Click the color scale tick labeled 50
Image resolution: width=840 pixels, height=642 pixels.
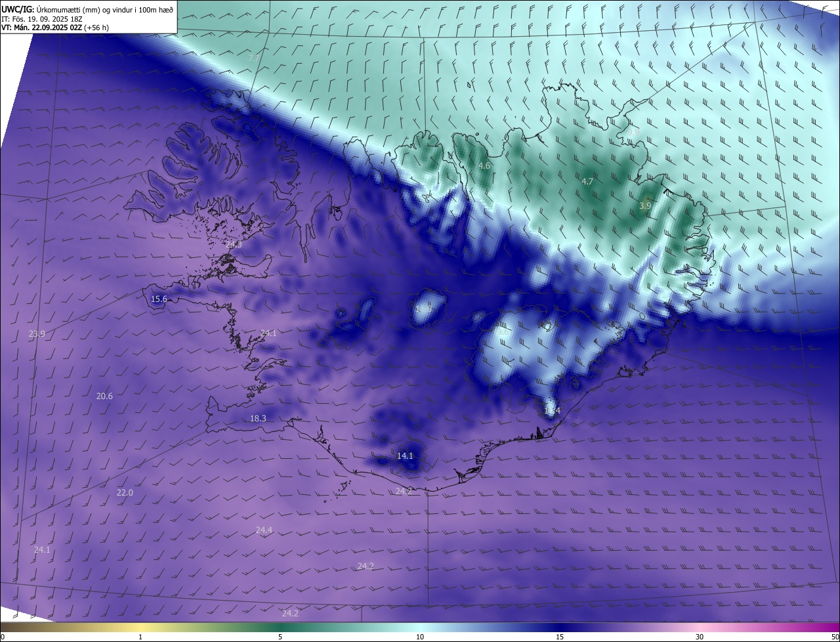pyautogui.click(x=835, y=637)
